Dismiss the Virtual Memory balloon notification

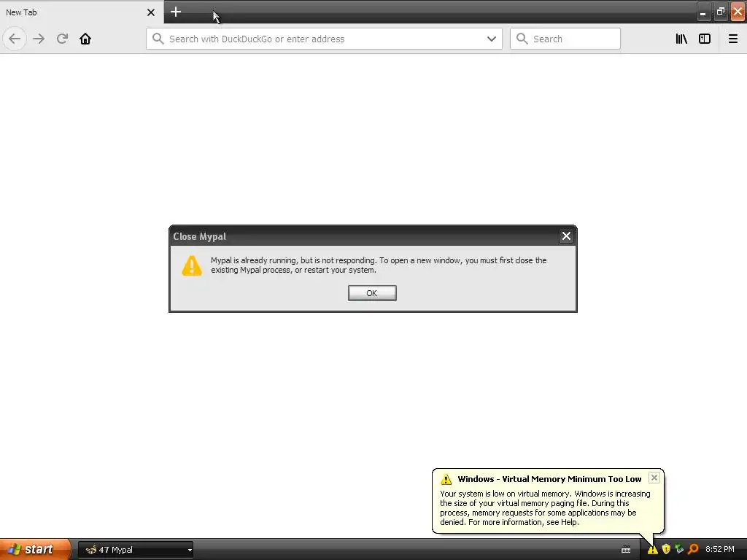[x=654, y=478]
